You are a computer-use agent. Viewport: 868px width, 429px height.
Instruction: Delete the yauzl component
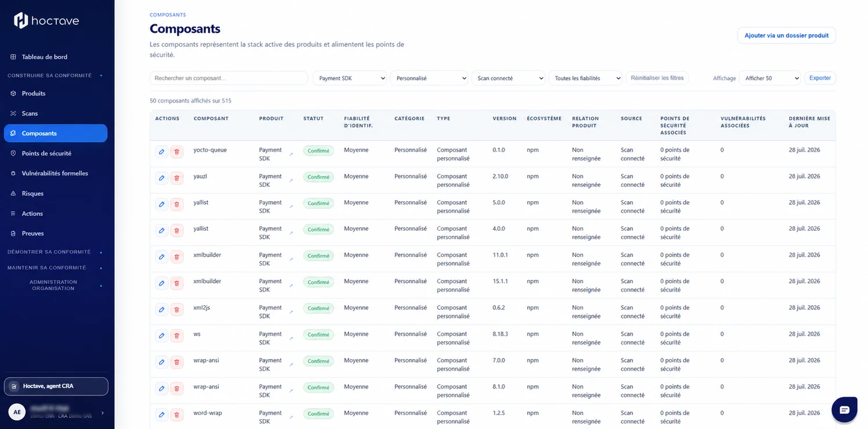pyautogui.click(x=177, y=178)
